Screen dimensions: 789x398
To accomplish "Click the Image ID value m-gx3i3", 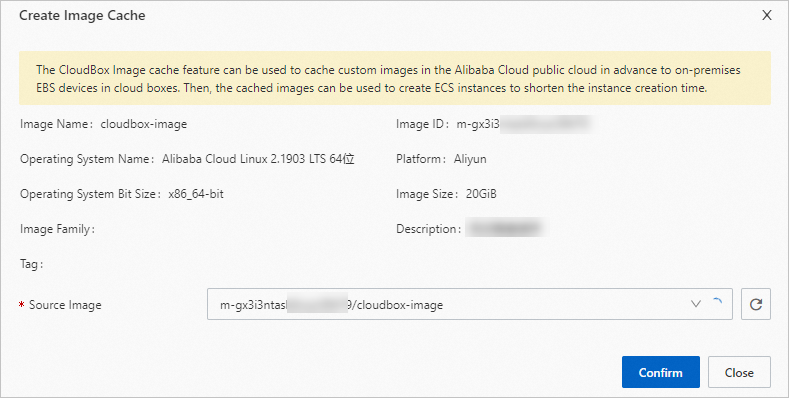I will point(478,124).
